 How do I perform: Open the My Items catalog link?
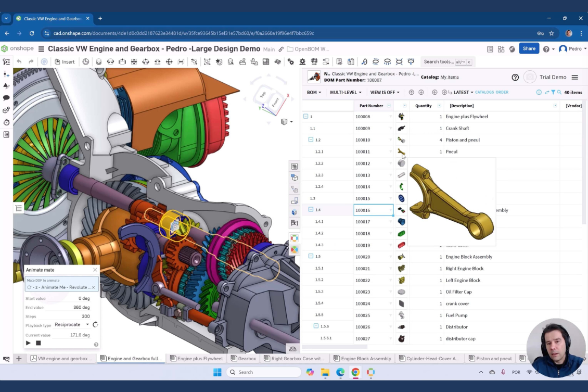point(449,77)
